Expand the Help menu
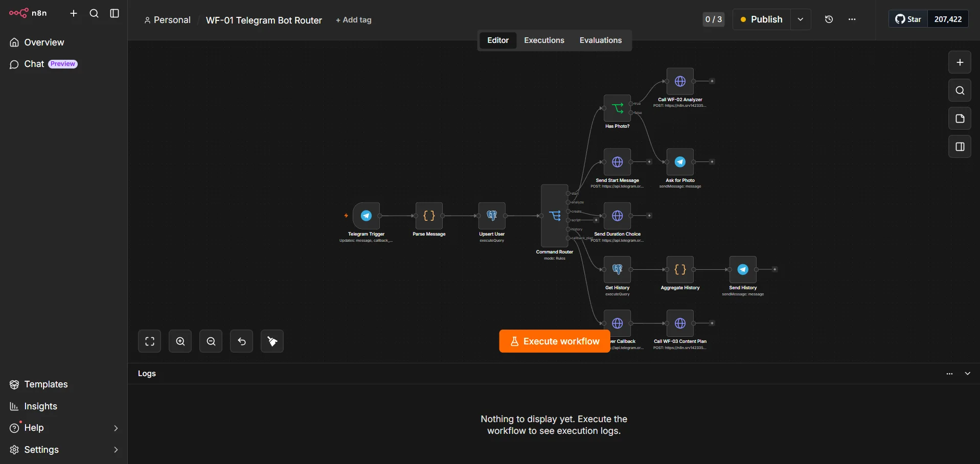Screen dimensions: 980x464 coord(64,428)
